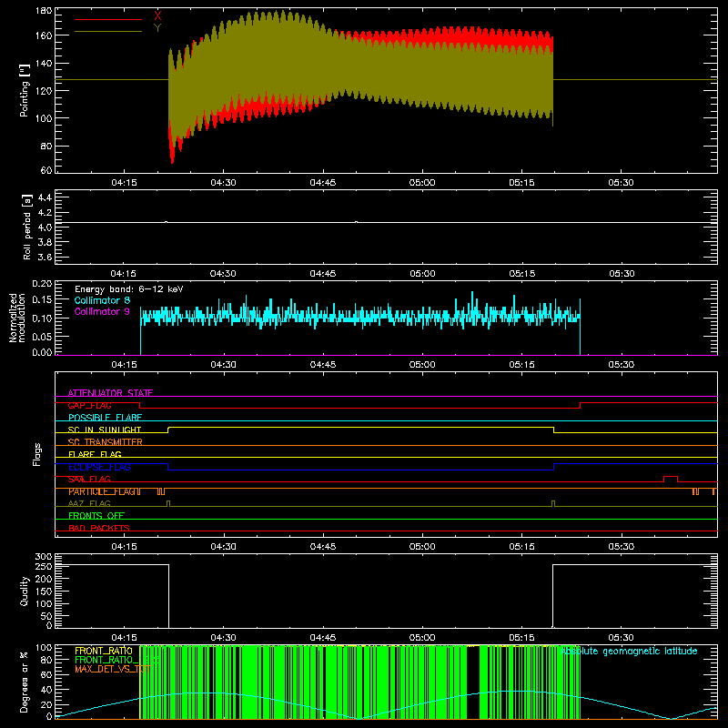
Task: Click the AAZ_FLAG label
Action: click(89, 503)
